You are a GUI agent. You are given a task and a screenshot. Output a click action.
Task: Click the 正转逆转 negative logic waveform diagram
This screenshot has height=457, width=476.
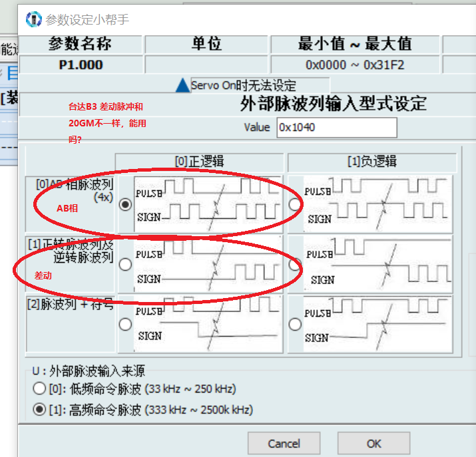[x=378, y=264]
